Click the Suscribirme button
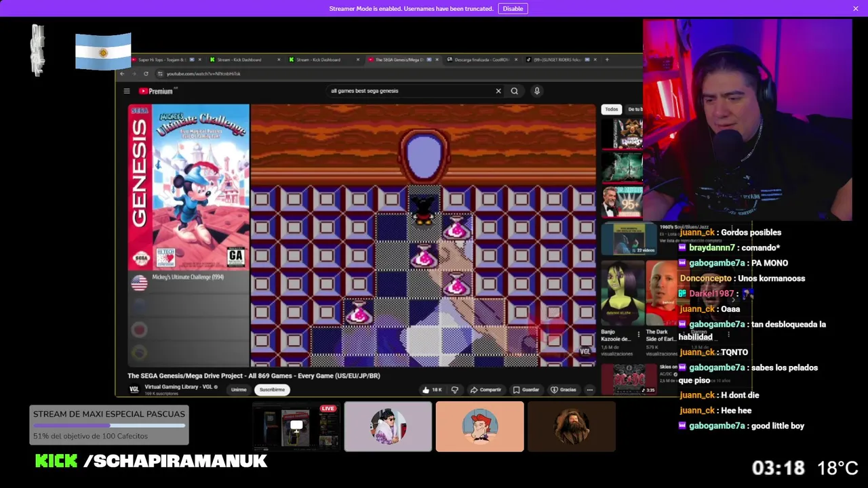Image resolution: width=868 pixels, height=488 pixels. pos(272,390)
